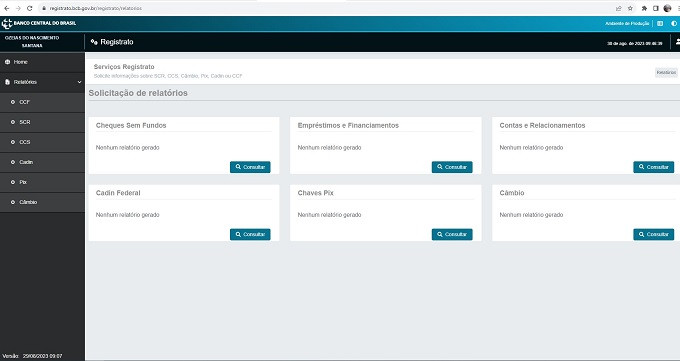Click the Empréstimos e Financiamentos card title
The width and height of the screenshot is (680, 361).
coord(348,125)
